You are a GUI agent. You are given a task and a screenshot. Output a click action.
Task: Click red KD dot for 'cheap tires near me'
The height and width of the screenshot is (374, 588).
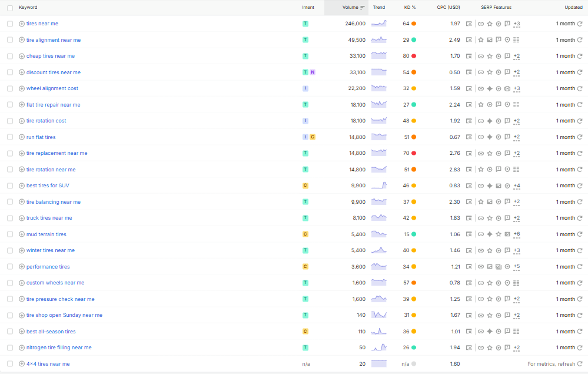point(414,56)
